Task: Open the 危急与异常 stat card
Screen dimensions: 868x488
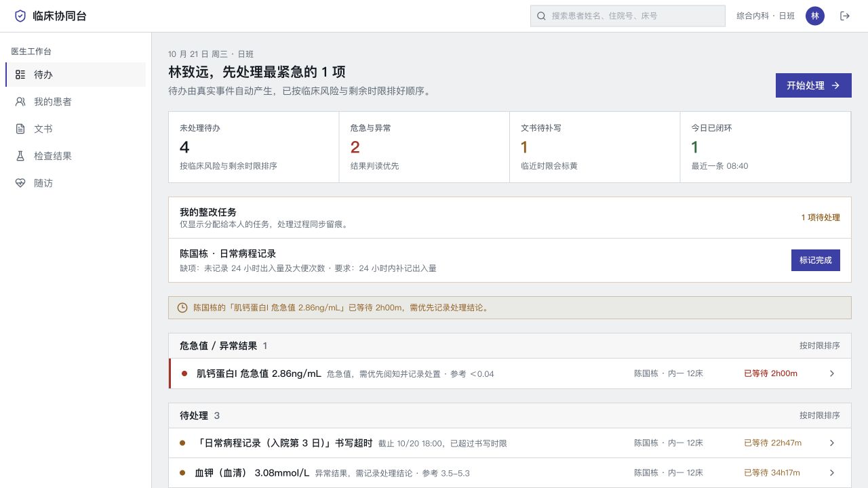Action: click(x=425, y=147)
